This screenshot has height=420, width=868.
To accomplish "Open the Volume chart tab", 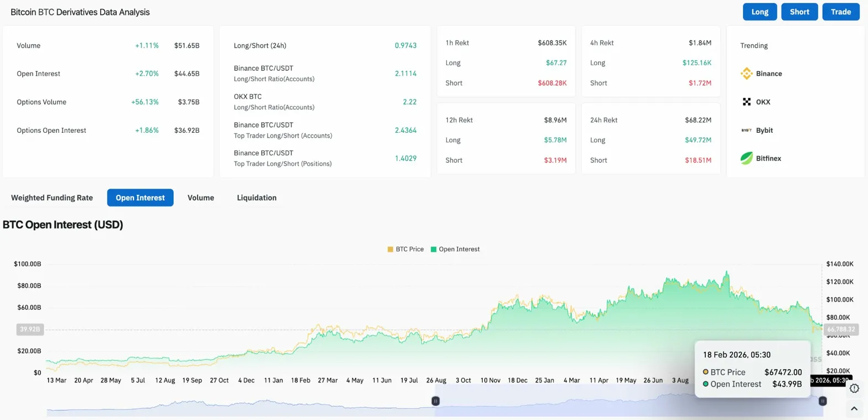I will [x=200, y=198].
